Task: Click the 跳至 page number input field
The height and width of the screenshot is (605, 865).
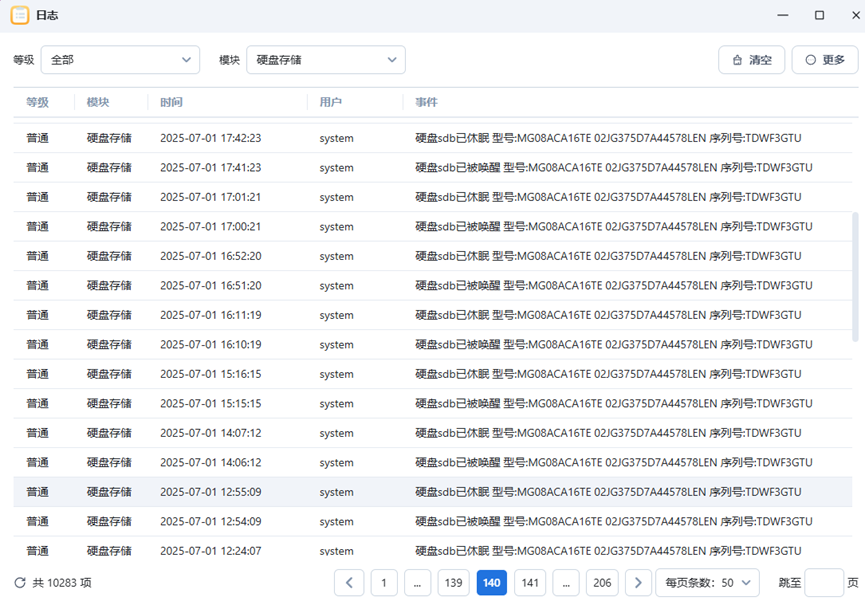Action: [x=824, y=583]
